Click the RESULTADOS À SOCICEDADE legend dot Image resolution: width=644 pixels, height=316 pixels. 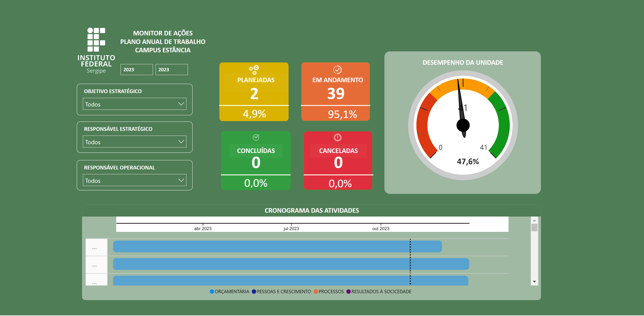(348, 292)
